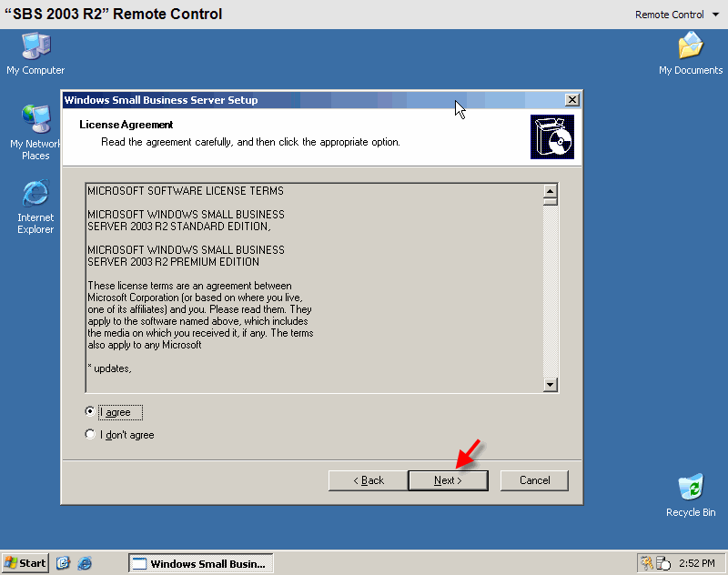Click "SERVER 2003 R2 PREMIUM EDITION" text
728x575 pixels.
(x=174, y=262)
